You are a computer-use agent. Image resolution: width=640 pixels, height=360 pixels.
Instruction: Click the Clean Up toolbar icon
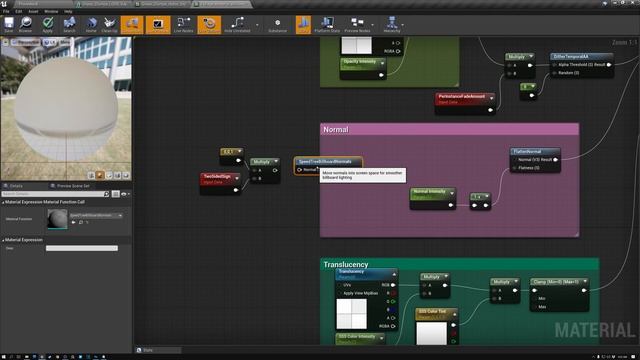(109, 24)
